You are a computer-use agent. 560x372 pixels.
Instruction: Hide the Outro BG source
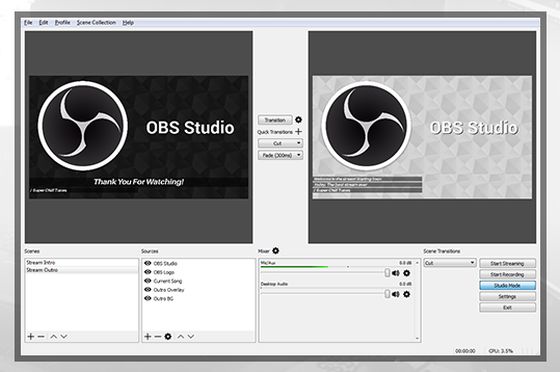(148, 298)
